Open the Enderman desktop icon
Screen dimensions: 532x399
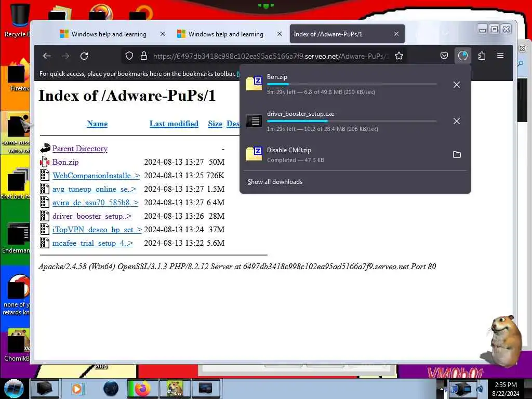(17, 237)
